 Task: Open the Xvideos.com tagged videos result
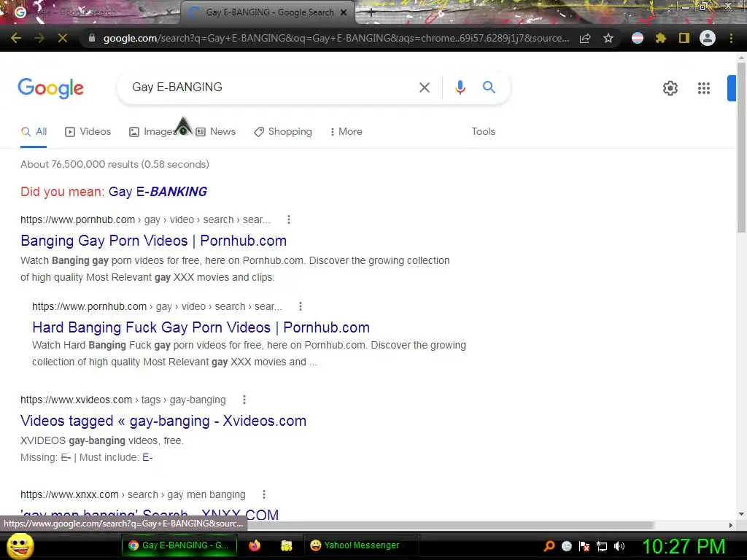(x=163, y=421)
